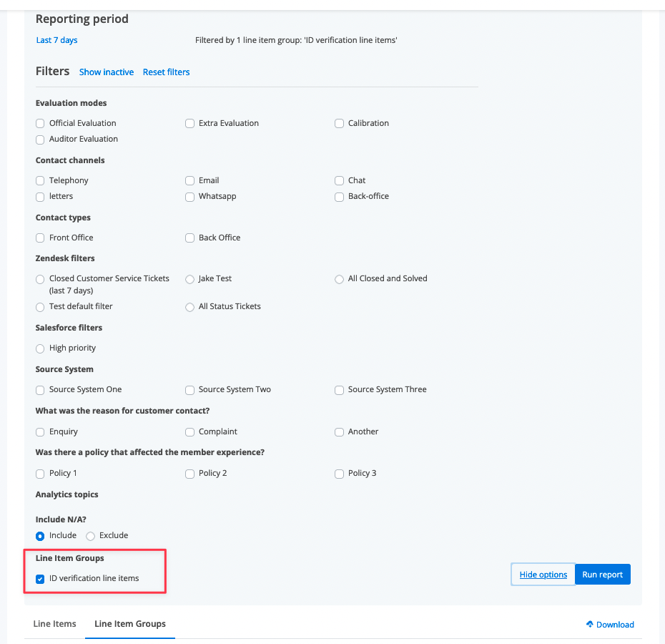Select the Include N/A radio button
Image resolution: width=665 pixels, height=644 pixels.
[x=40, y=536]
